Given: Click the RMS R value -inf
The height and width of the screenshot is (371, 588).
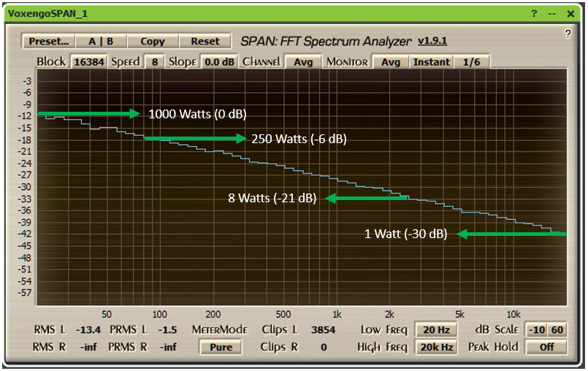Looking at the screenshot, I should tap(88, 347).
